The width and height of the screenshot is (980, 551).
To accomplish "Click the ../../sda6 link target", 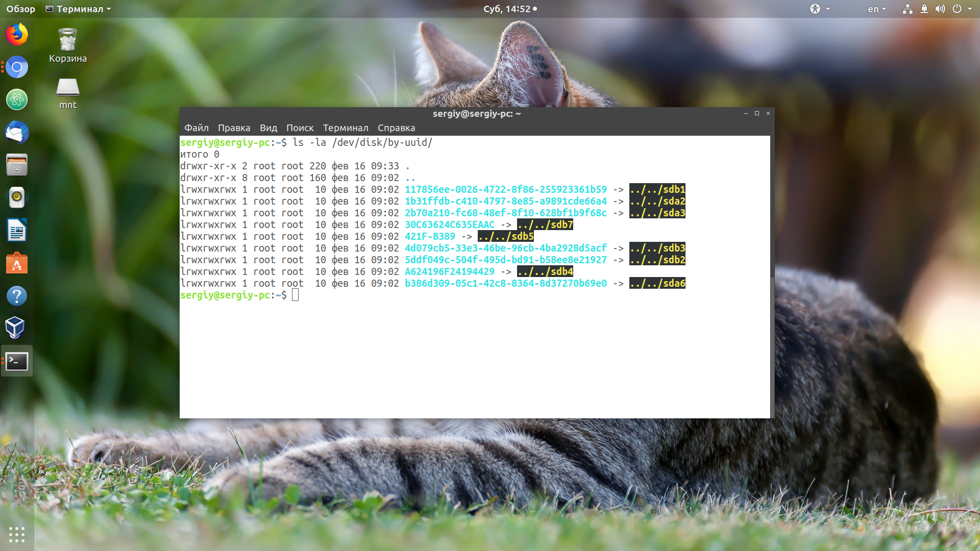I will [657, 283].
